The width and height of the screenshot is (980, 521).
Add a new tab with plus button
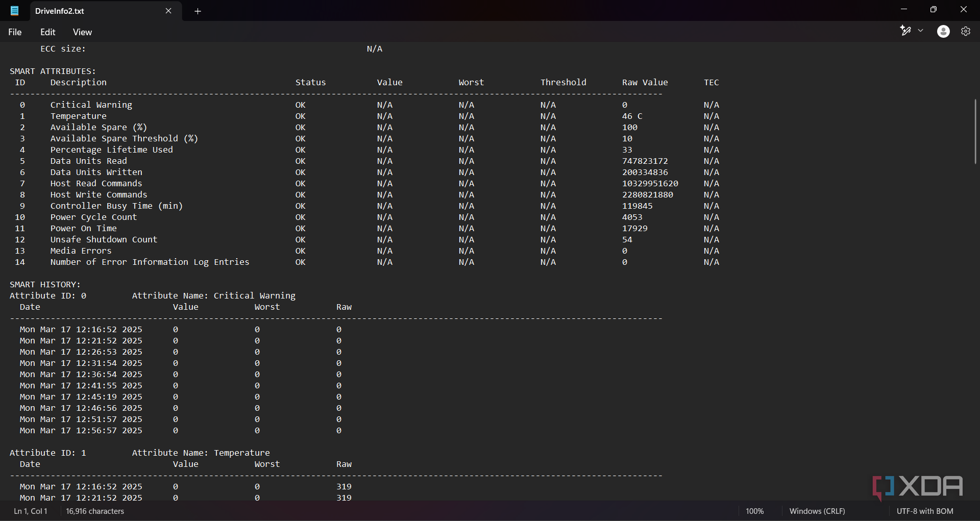(198, 11)
